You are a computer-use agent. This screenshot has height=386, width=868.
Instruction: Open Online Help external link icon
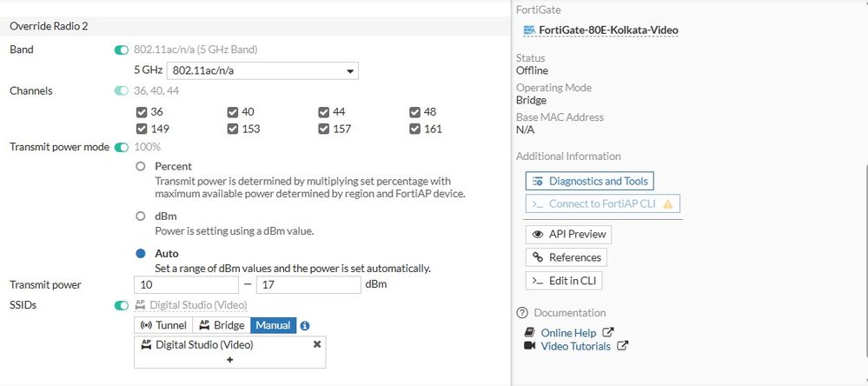tap(608, 332)
